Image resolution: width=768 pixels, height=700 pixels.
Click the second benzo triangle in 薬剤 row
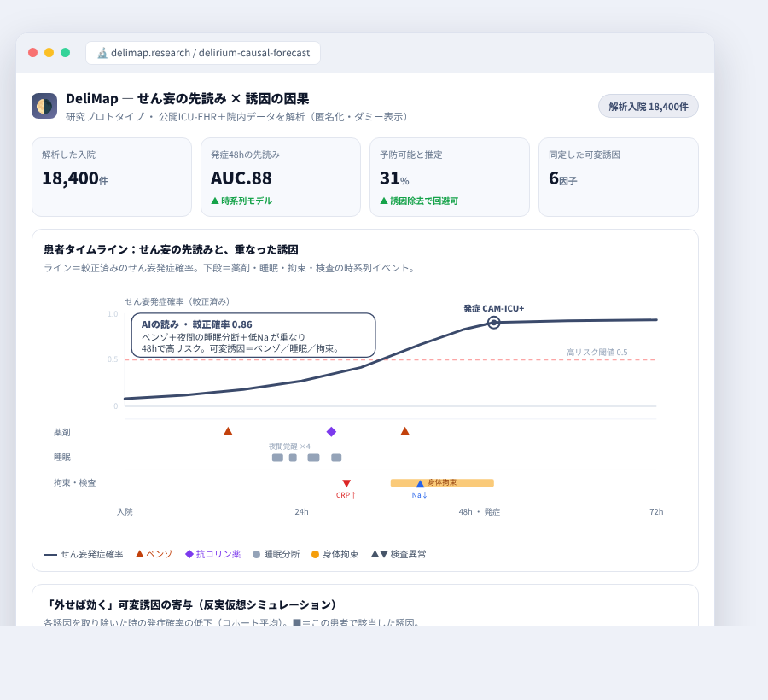(404, 431)
